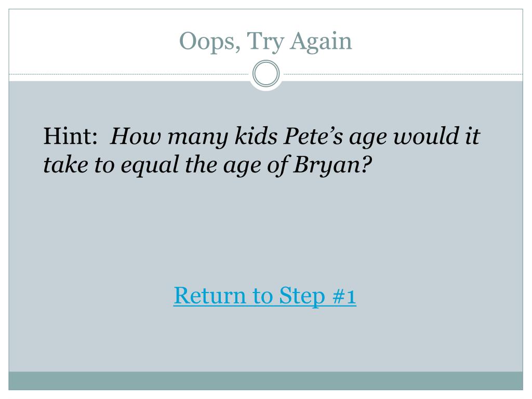This screenshot has height=399, width=532.
Task: Click the words would it ending the first hint line
Action: (436, 137)
